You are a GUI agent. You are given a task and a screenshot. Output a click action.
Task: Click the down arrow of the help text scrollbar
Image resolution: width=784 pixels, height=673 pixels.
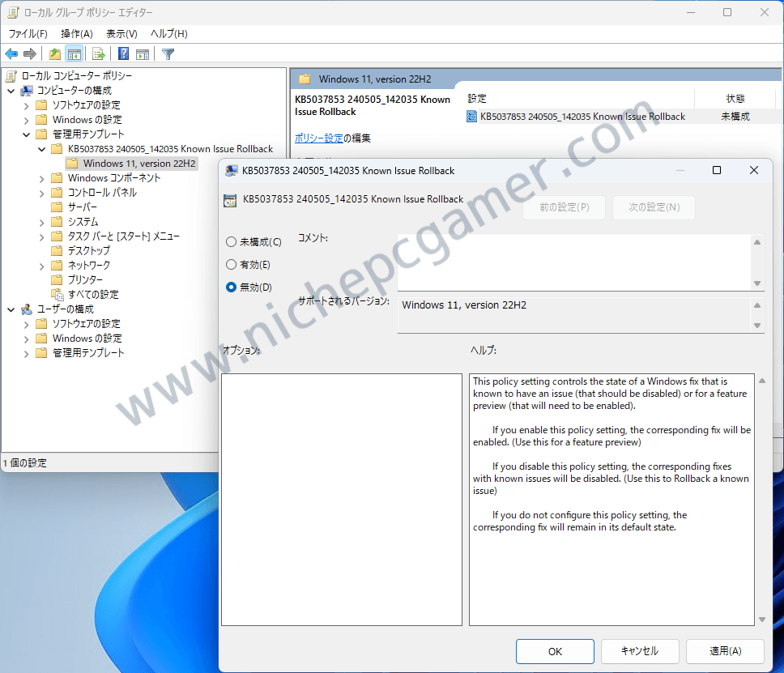pyautogui.click(x=762, y=620)
